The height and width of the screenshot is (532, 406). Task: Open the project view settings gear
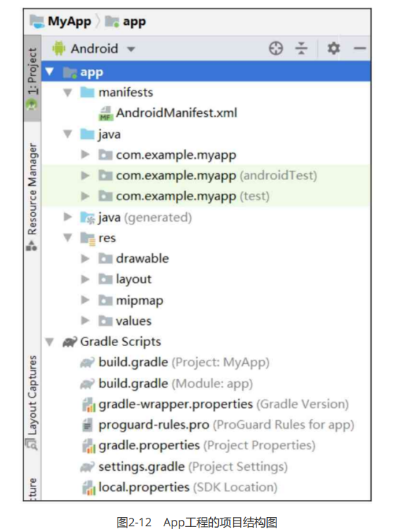tap(333, 48)
